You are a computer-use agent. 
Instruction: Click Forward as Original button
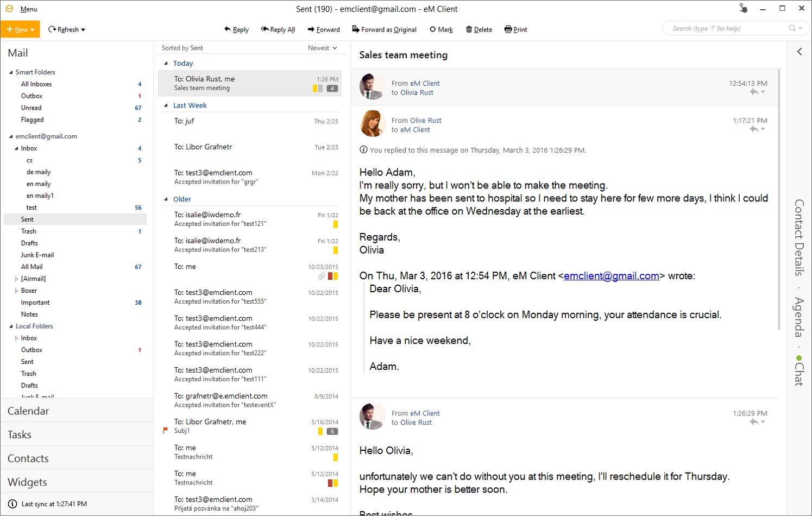384,29
